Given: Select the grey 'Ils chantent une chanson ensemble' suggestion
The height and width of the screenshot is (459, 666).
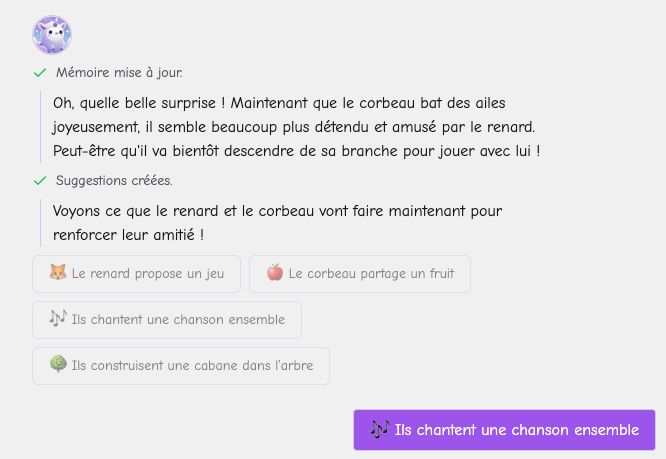Looking at the screenshot, I should click(x=167, y=320).
